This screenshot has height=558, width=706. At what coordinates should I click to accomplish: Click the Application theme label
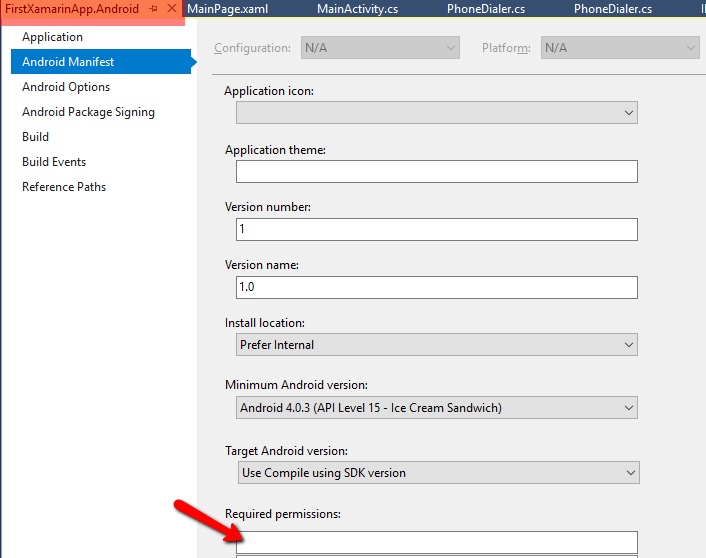pyautogui.click(x=275, y=150)
